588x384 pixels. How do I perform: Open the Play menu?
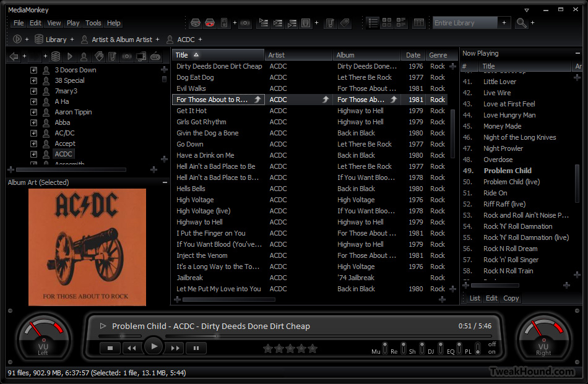73,23
